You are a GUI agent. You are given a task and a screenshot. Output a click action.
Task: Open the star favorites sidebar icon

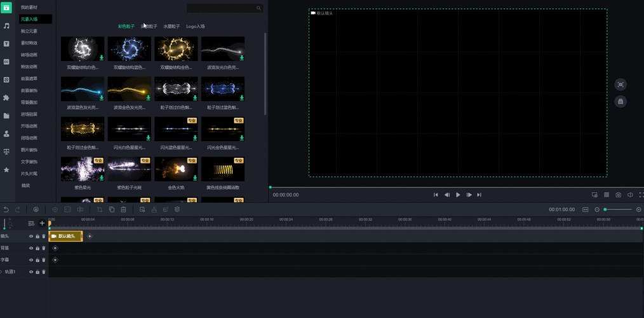[6, 169]
